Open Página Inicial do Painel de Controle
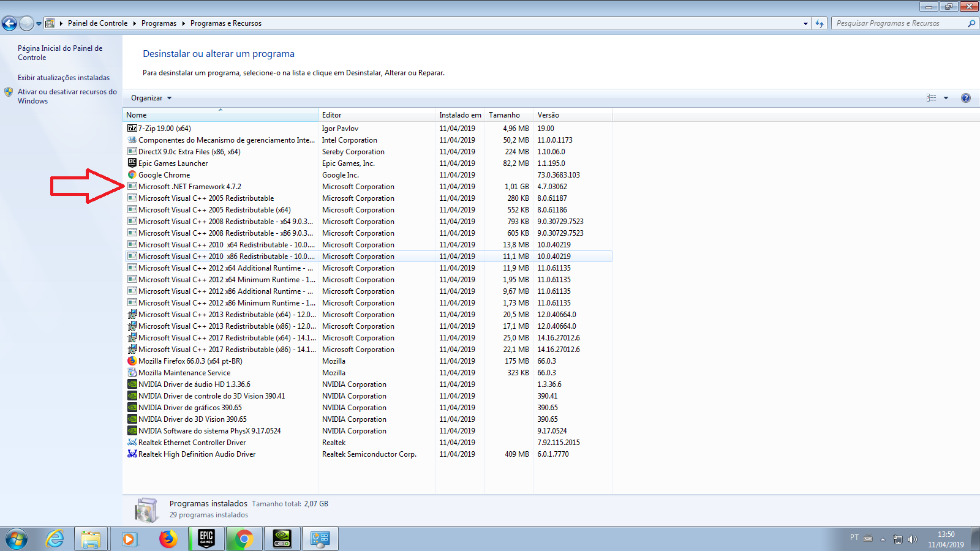This screenshot has height=551, width=980. pos(60,53)
